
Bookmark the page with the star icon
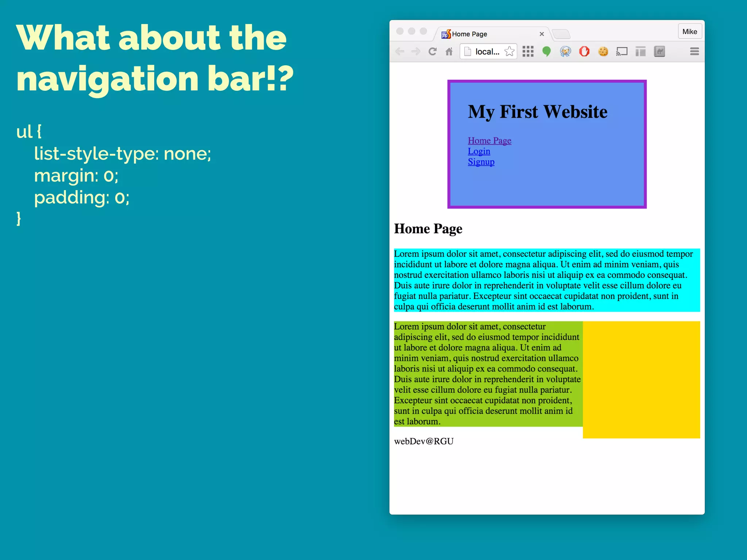tap(509, 51)
